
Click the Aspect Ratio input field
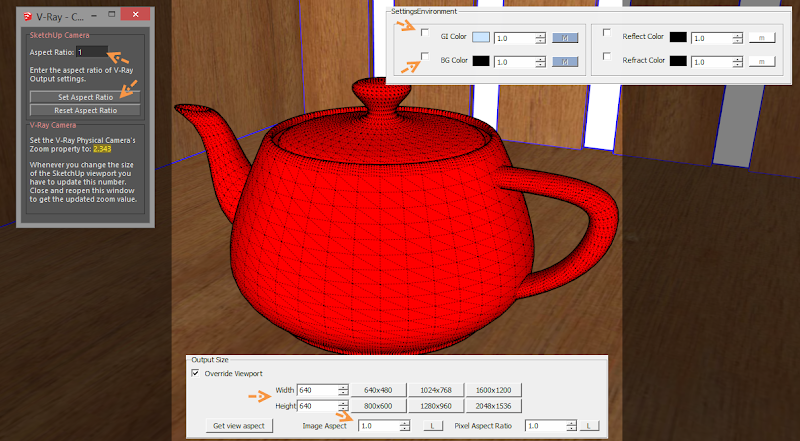tap(92, 52)
